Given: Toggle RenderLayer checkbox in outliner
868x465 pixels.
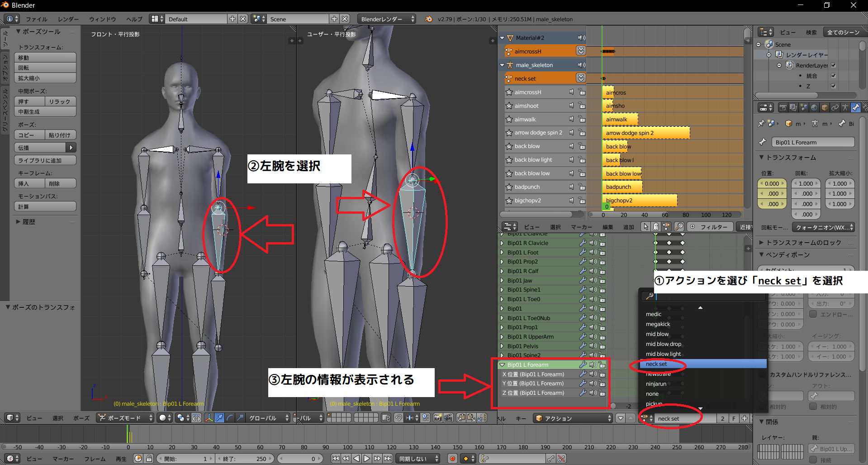Looking at the screenshot, I should pos(833,65).
